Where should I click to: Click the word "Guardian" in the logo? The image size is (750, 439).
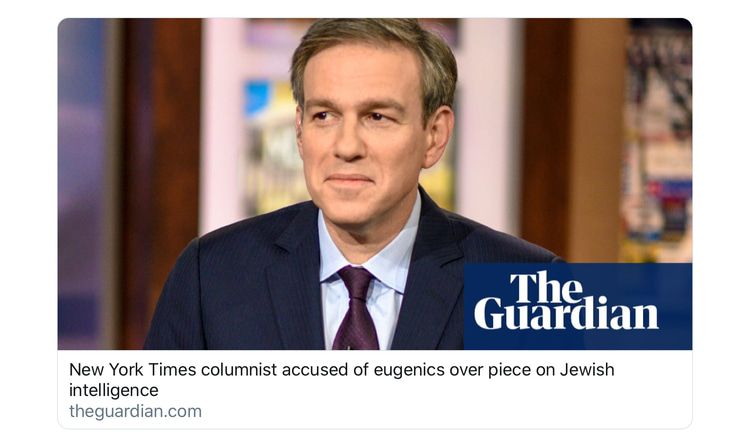click(x=566, y=317)
